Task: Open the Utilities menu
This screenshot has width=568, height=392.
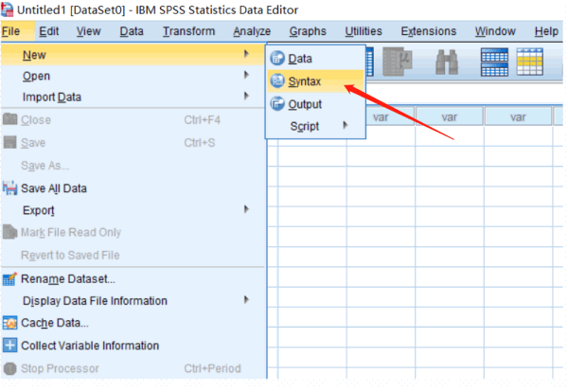Action: (x=364, y=31)
